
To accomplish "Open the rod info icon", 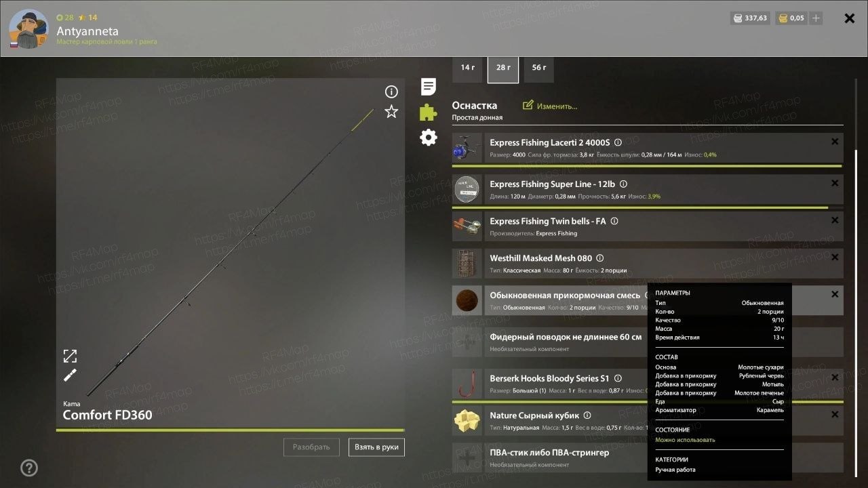I will point(391,92).
